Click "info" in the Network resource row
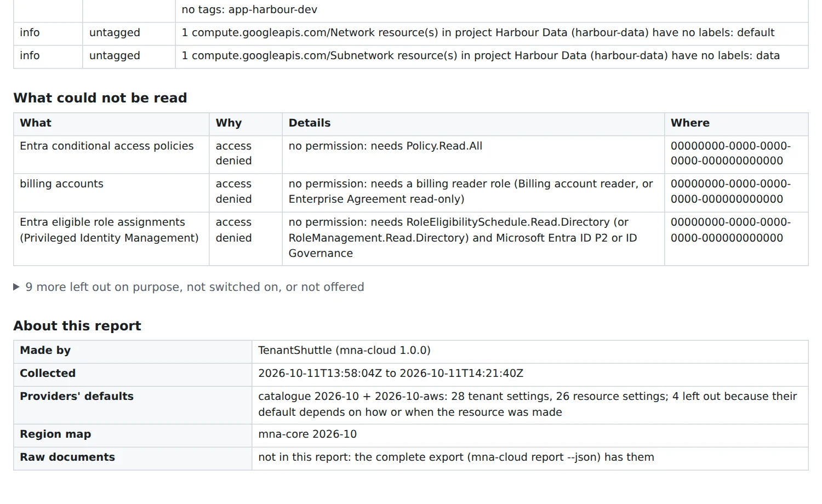The image size is (822, 504). [x=30, y=32]
